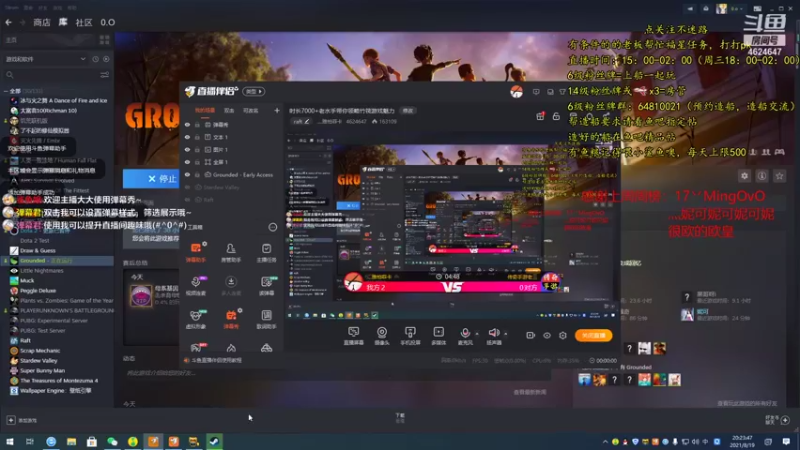Select the first scene tab in Douyu
Viewport: 800px width, 450px height.
205,110
